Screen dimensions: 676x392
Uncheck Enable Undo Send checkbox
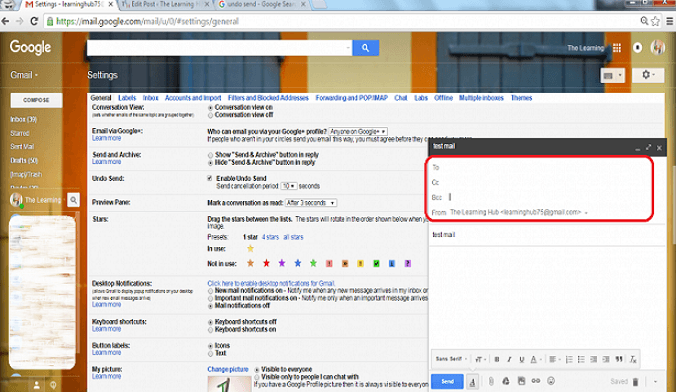(210, 178)
